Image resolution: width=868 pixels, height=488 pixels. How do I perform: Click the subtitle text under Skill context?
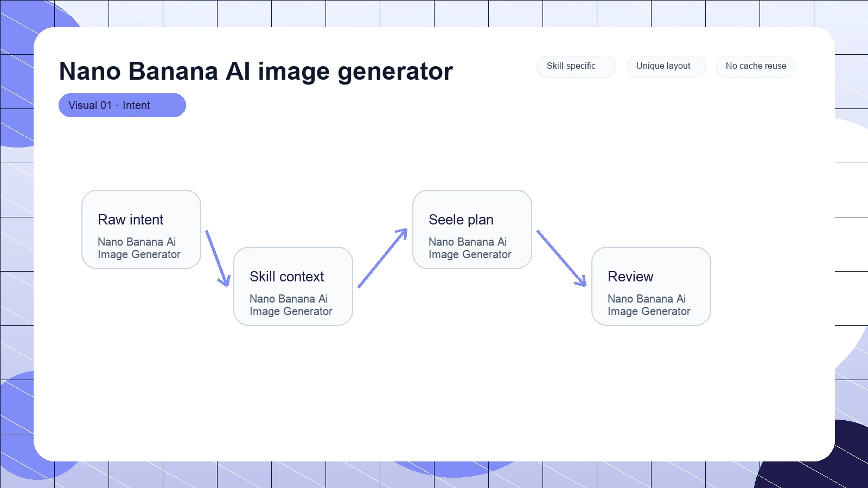(291, 305)
